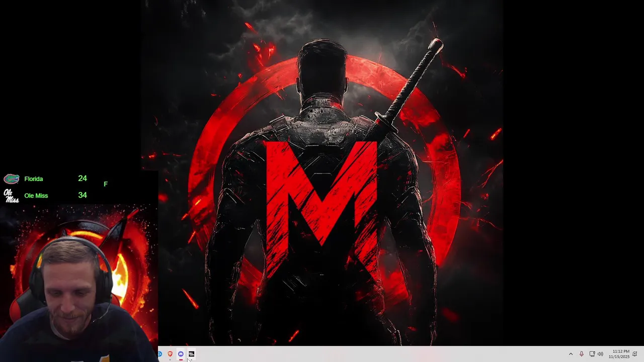Open the network status tray icon

[592, 354]
